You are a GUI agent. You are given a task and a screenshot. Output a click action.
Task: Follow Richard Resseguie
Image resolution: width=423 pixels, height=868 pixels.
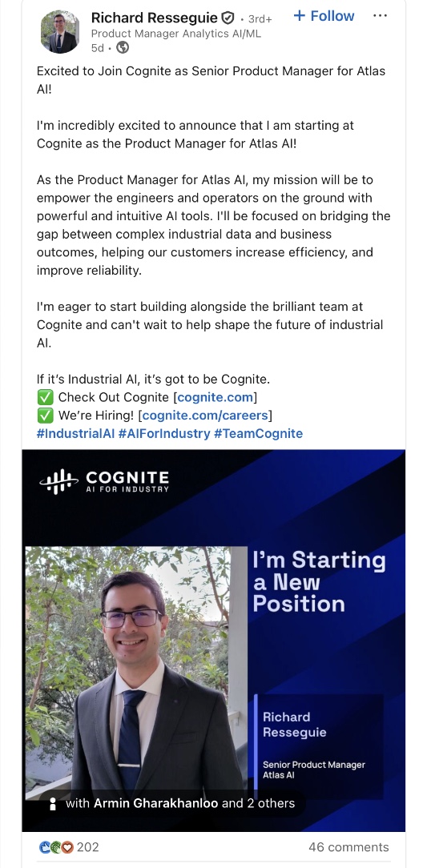pos(324,16)
